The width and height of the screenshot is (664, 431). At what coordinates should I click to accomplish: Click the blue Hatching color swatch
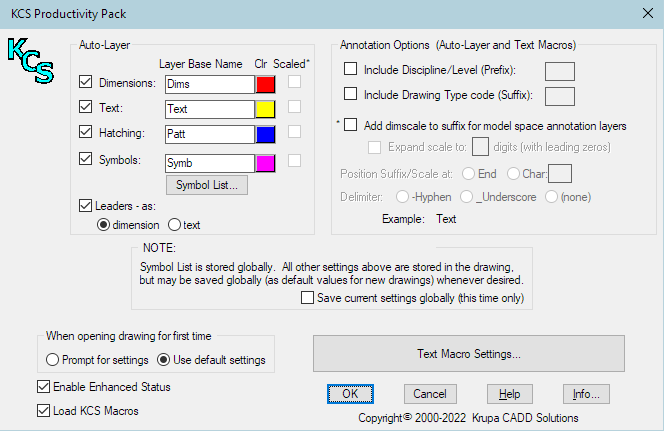[x=265, y=133]
